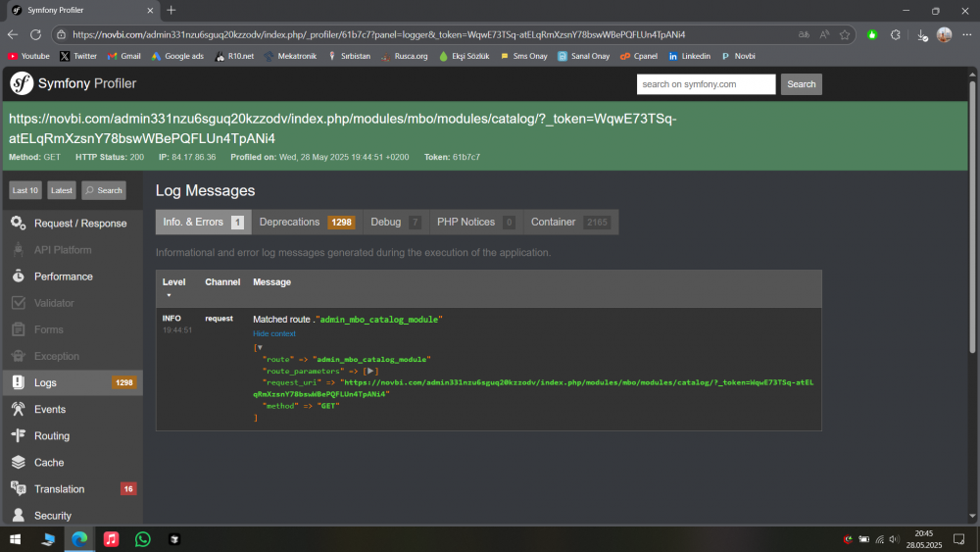Screen dimensions: 980x552
Task: Switch to Container tab
Action: click(x=570, y=222)
